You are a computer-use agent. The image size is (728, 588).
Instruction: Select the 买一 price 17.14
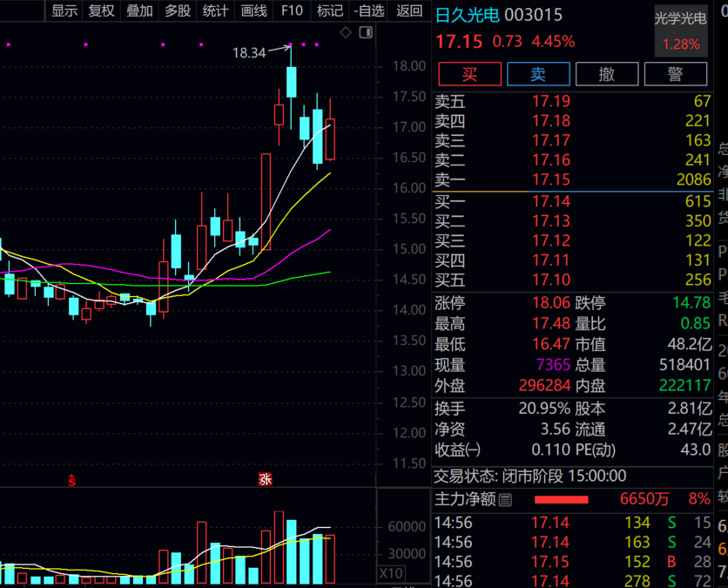(x=551, y=201)
